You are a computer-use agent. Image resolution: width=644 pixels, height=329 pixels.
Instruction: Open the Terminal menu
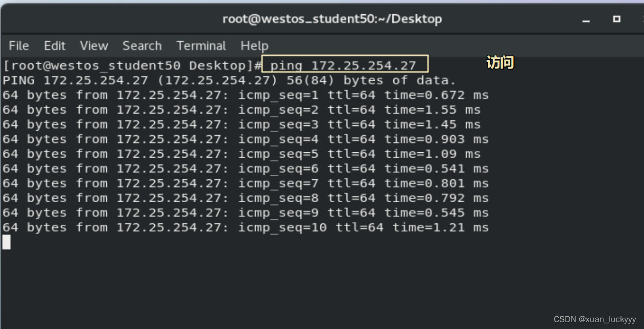[x=201, y=46]
